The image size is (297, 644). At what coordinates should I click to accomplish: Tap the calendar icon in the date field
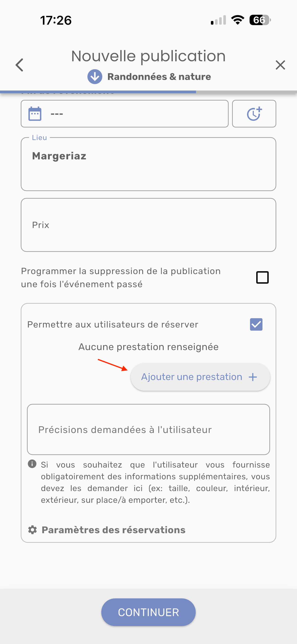click(35, 114)
